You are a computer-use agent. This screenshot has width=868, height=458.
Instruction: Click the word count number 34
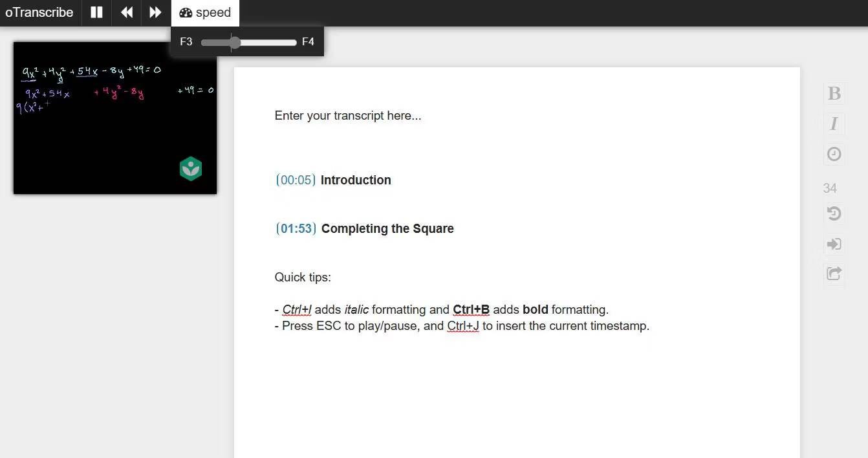(830, 188)
